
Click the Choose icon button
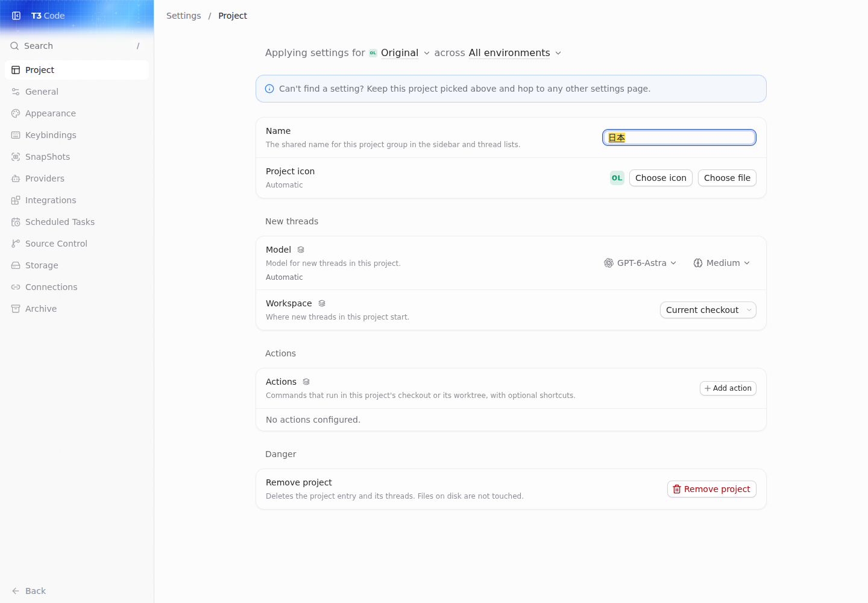pos(661,178)
